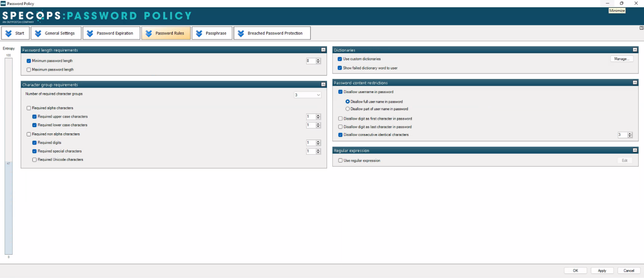Increase required upper case characters count
This screenshot has width=644, height=278.
318,115
